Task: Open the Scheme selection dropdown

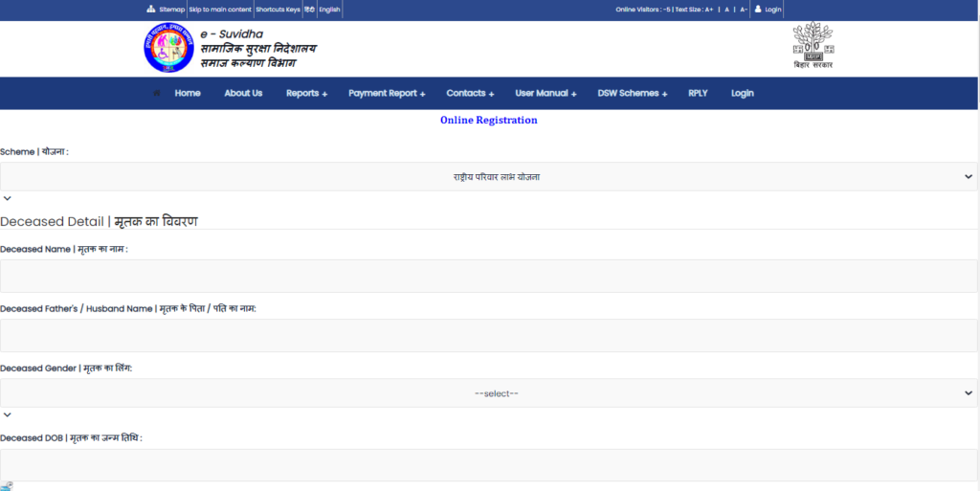Action: pyautogui.click(x=488, y=177)
